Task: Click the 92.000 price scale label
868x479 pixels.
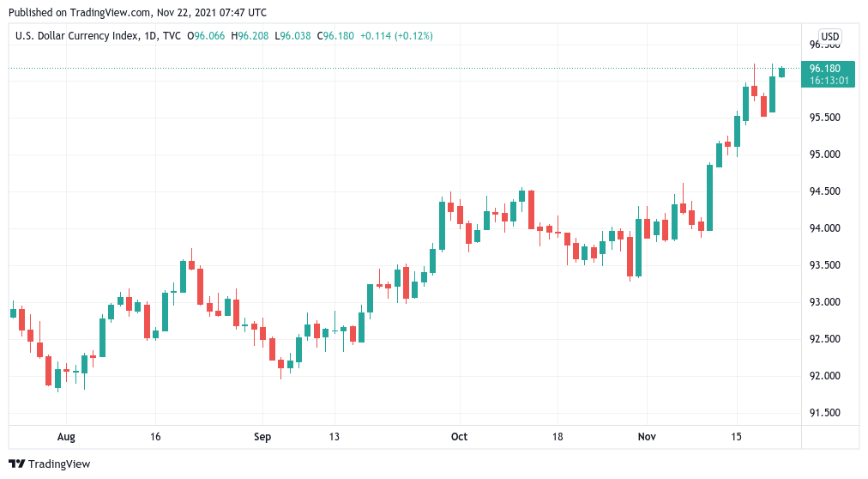Action: tap(825, 376)
